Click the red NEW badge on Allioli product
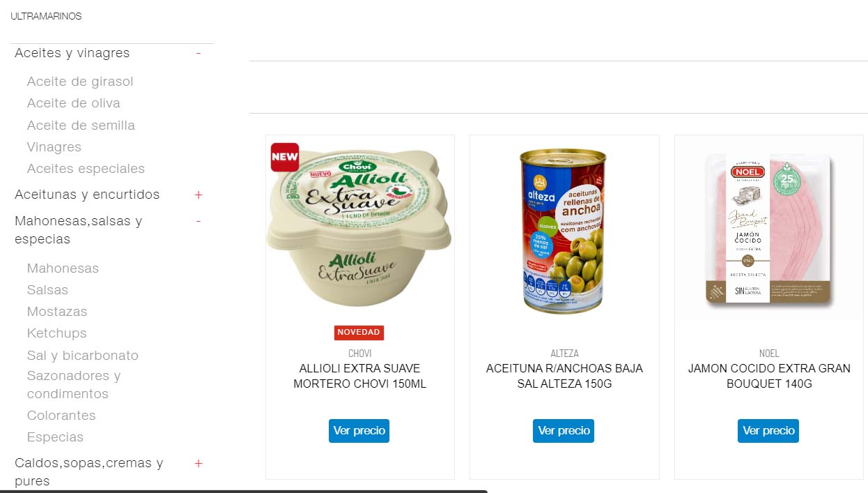 (x=284, y=157)
